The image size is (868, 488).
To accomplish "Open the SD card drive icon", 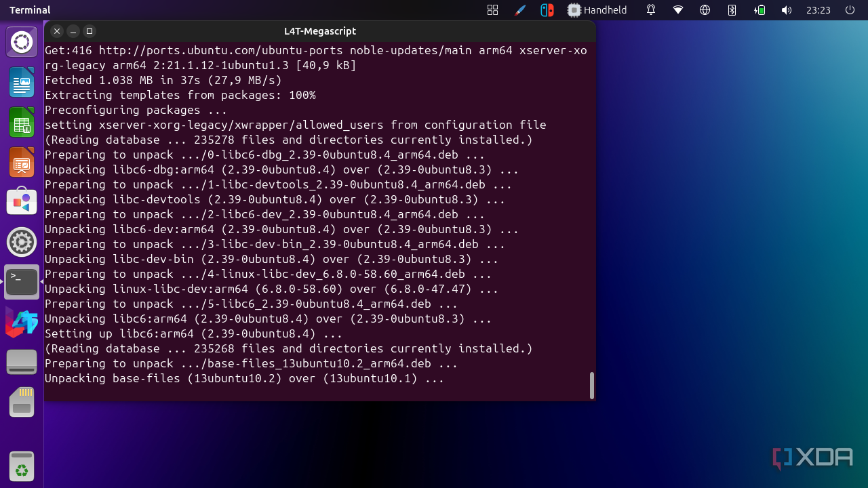I will 22,402.
